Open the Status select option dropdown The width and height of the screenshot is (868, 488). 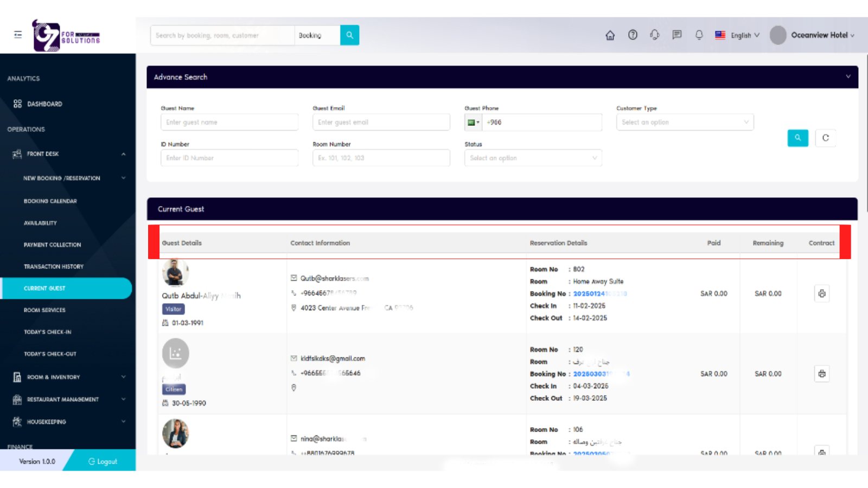click(533, 158)
